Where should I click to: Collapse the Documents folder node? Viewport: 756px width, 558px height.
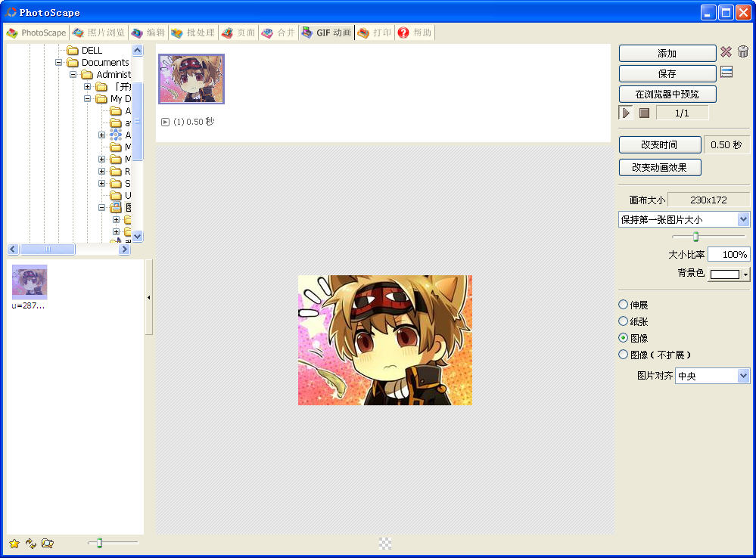pyautogui.click(x=59, y=63)
